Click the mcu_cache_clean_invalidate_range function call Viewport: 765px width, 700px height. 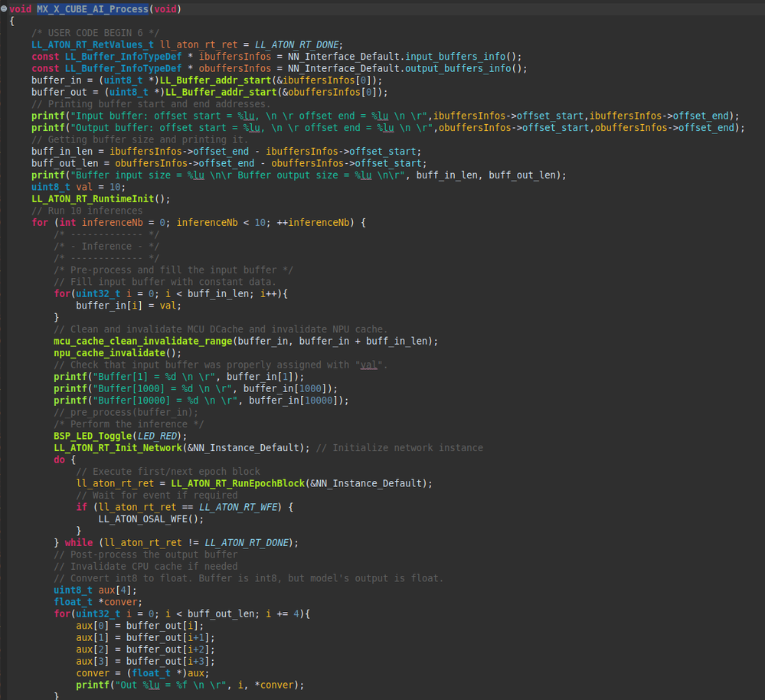click(143, 341)
